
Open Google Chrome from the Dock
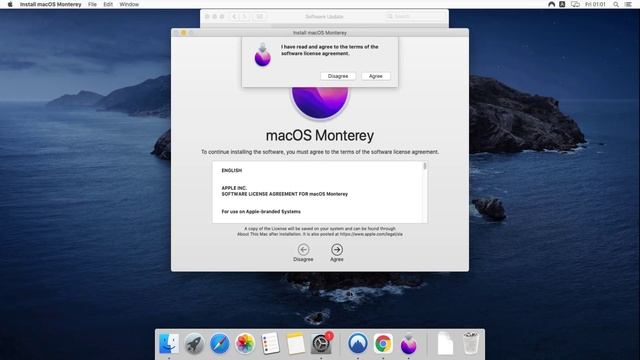tap(383, 343)
